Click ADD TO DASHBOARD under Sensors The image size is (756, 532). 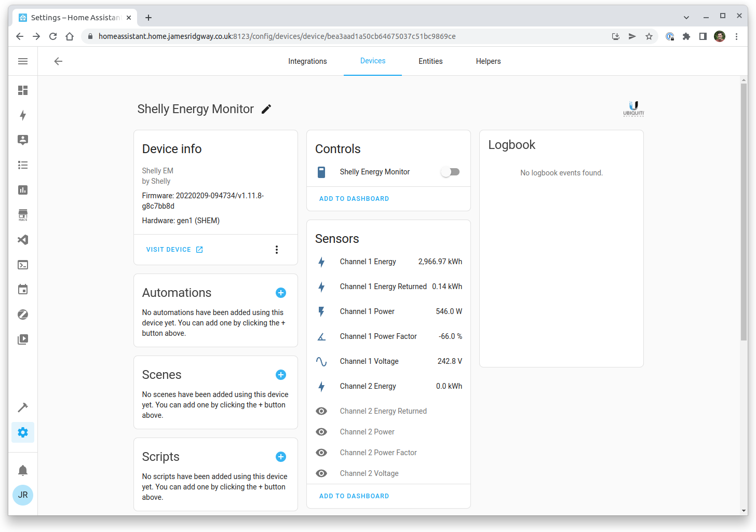(x=354, y=496)
